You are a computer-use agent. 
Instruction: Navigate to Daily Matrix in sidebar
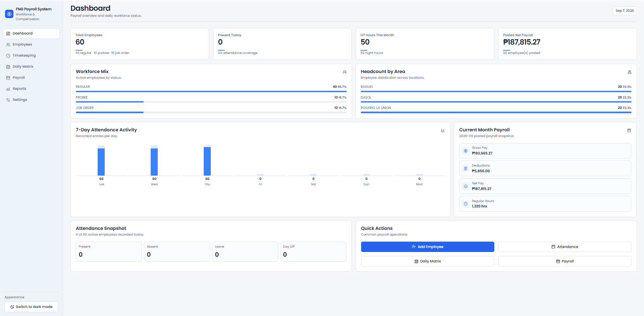click(32, 67)
